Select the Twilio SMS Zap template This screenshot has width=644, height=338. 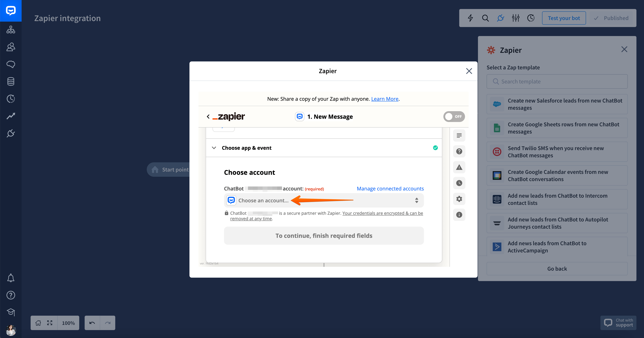(557, 152)
